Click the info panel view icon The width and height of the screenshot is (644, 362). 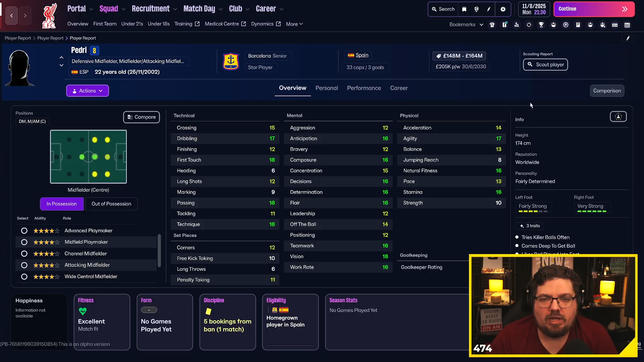[x=618, y=117]
